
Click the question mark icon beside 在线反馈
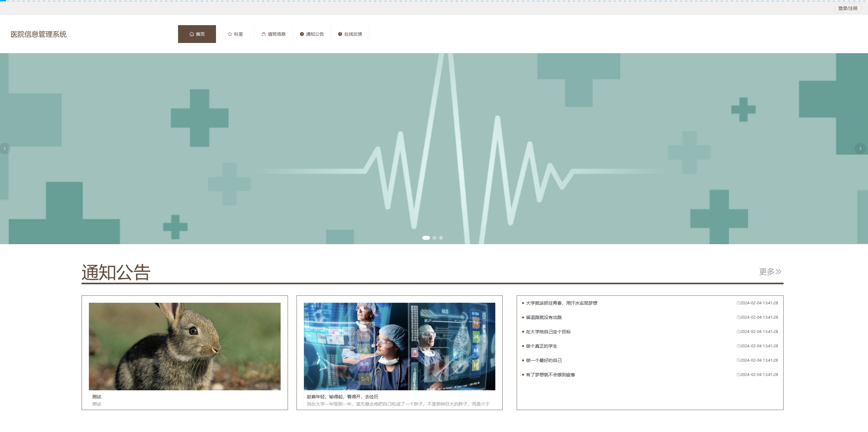(340, 34)
